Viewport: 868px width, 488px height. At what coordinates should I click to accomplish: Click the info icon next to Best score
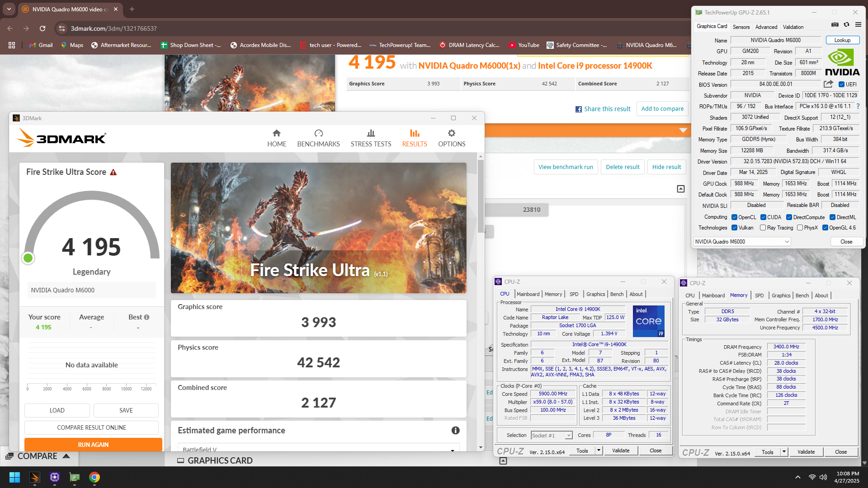click(x=146, y=317)
